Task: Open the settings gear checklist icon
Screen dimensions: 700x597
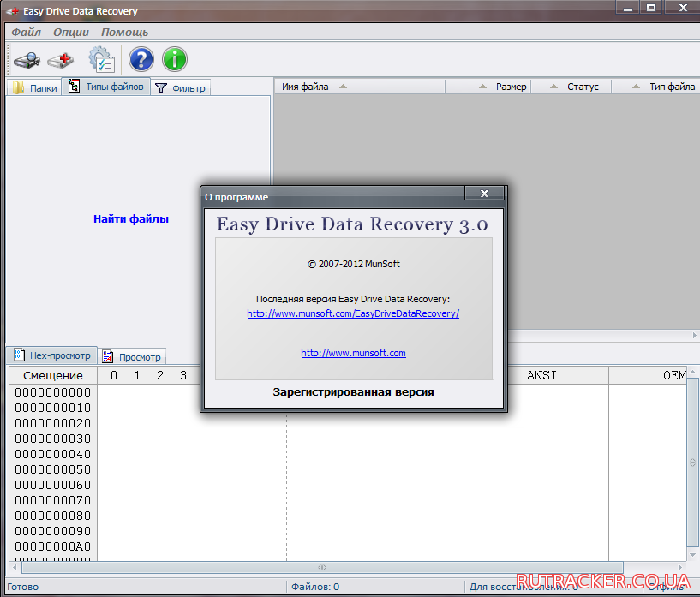Action: (x=102, y=59)
